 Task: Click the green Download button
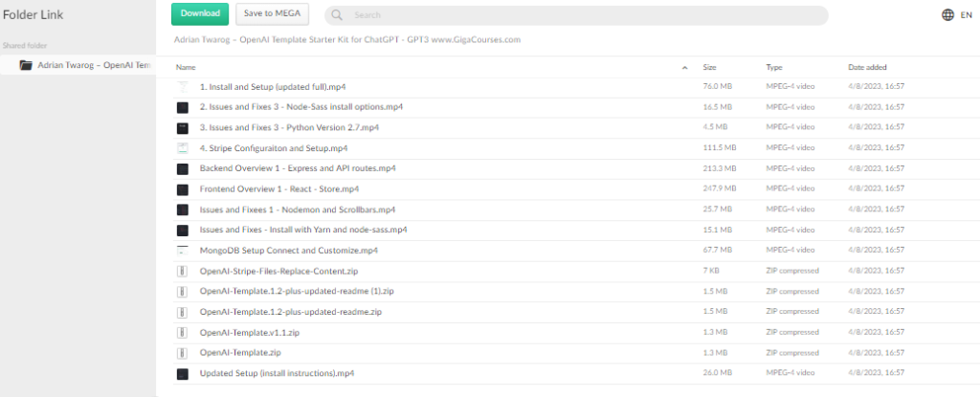pos(200,14)
